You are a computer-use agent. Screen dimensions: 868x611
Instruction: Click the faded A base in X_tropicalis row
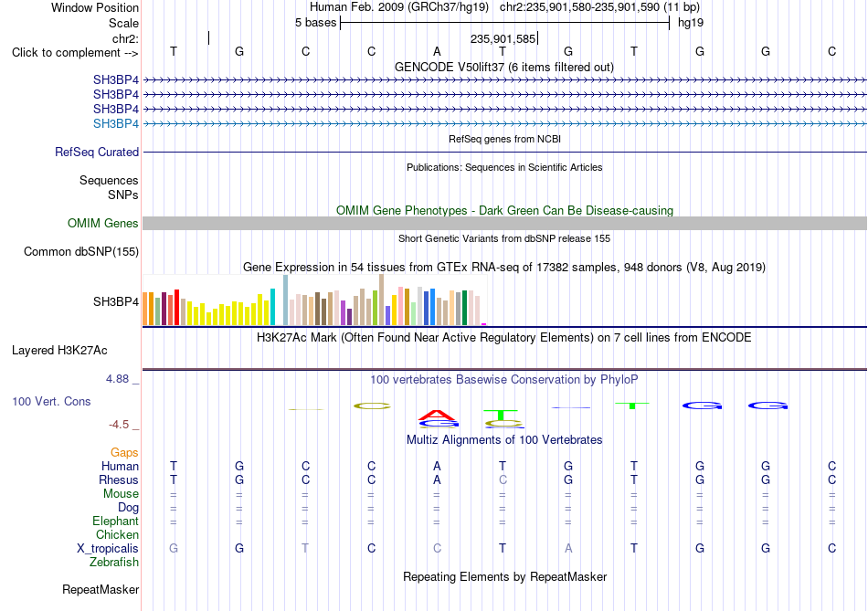[x=568, y=549]
